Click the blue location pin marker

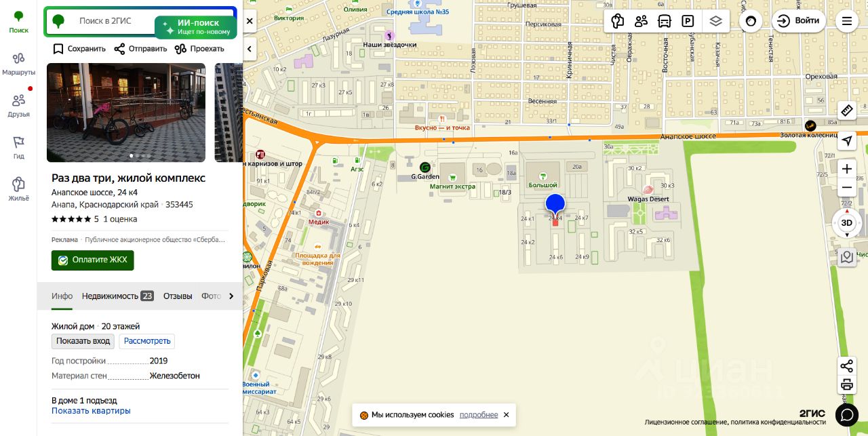coord(555,206)
